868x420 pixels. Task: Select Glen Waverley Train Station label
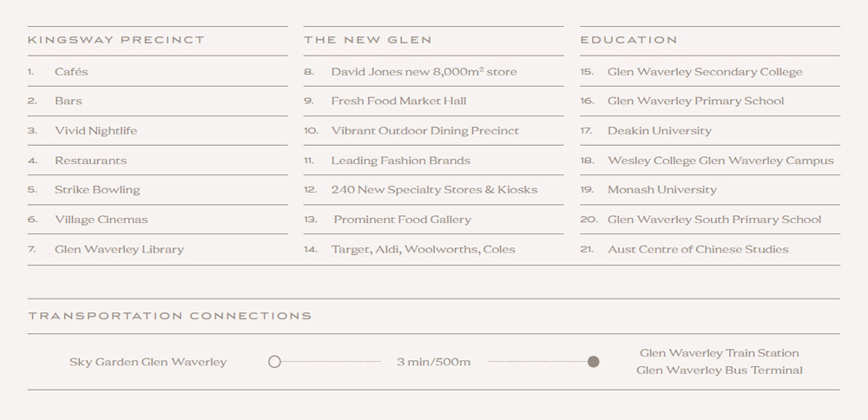pos(719,353)
